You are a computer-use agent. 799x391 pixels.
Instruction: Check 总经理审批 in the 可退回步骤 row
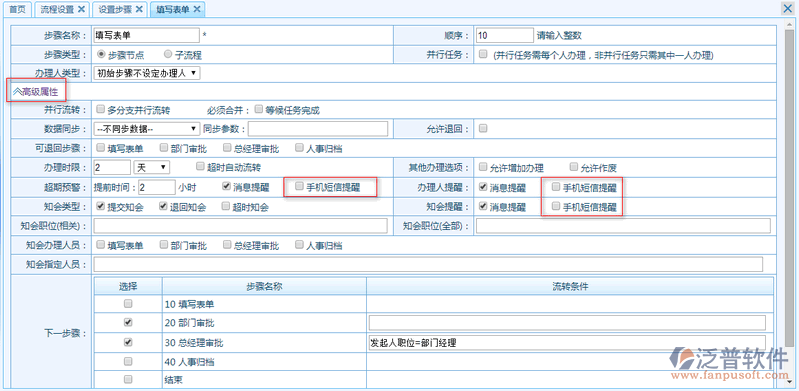[227, 148]
